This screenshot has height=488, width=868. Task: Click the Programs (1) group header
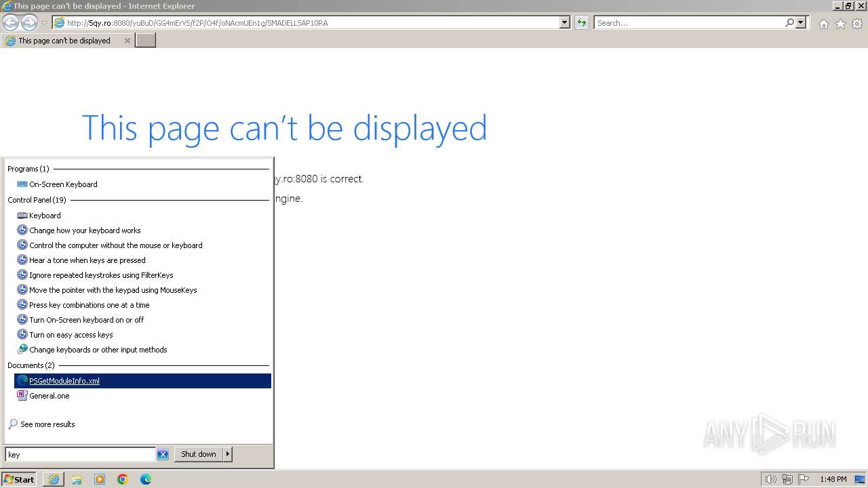(28, 169)
